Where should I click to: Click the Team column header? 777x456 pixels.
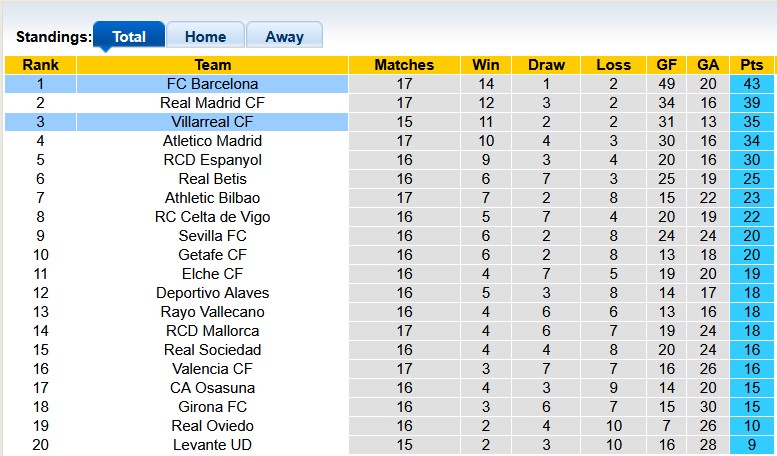point(212,65)
